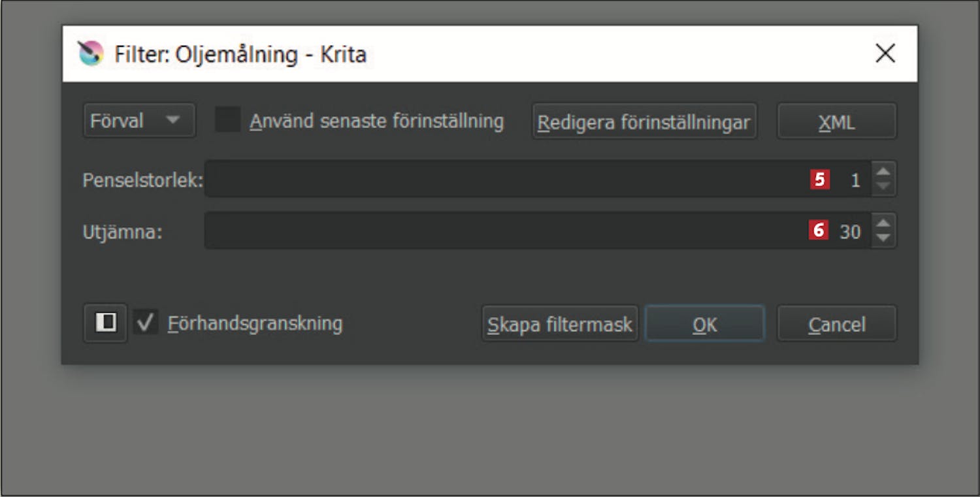980x497 pixels.
Task: Increase Utjämna value with up arrow
Action: pyautogui.click(x=883, y=223)
